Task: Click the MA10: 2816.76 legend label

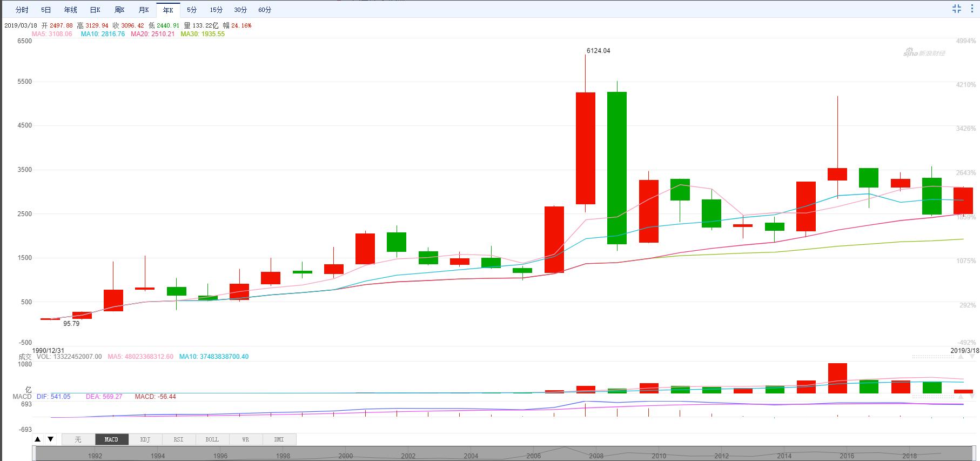Action: click(103, 34)
